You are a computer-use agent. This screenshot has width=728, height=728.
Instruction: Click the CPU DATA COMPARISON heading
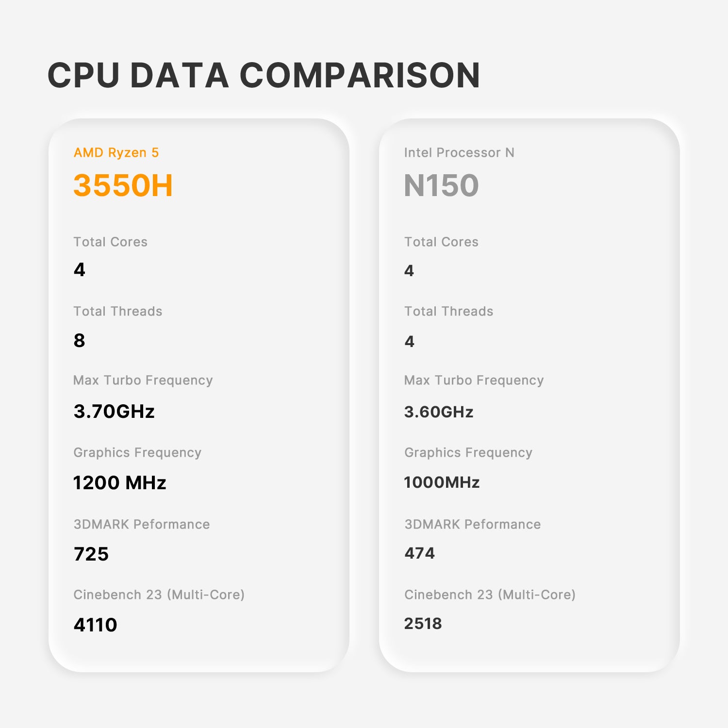(x=264, y=75)
